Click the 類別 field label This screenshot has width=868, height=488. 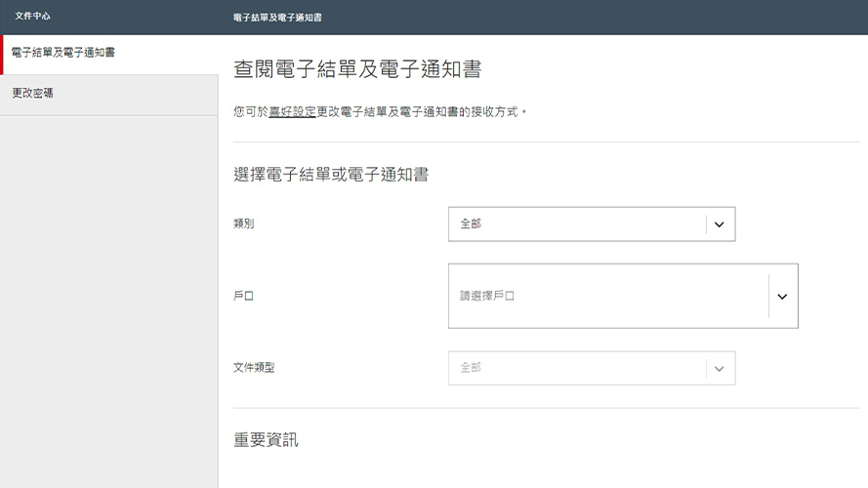243,224
